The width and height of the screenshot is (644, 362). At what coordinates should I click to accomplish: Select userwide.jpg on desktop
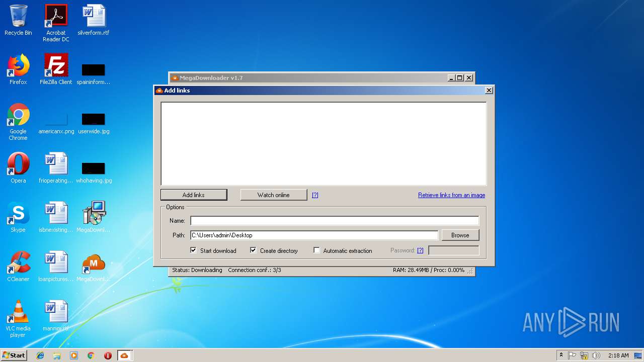(94, 123)
